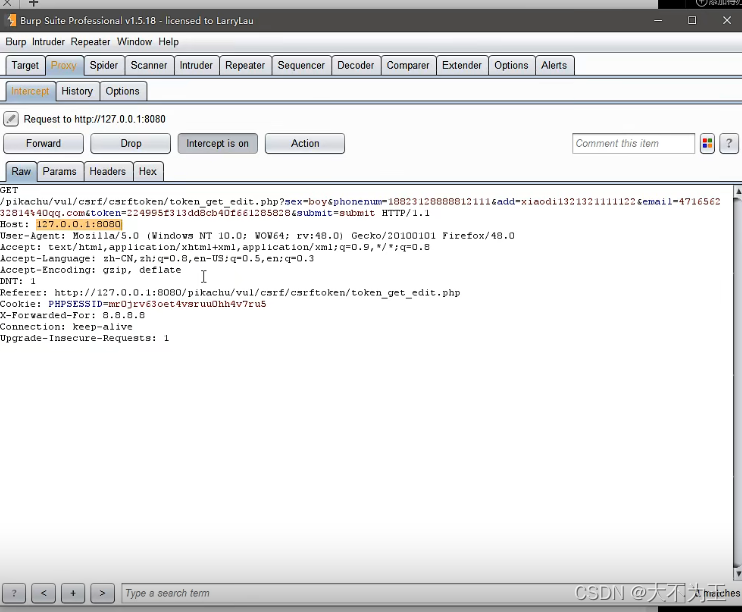The image size is (742, 612).
Task: Open the Help menu
Action: pos(168,42)
